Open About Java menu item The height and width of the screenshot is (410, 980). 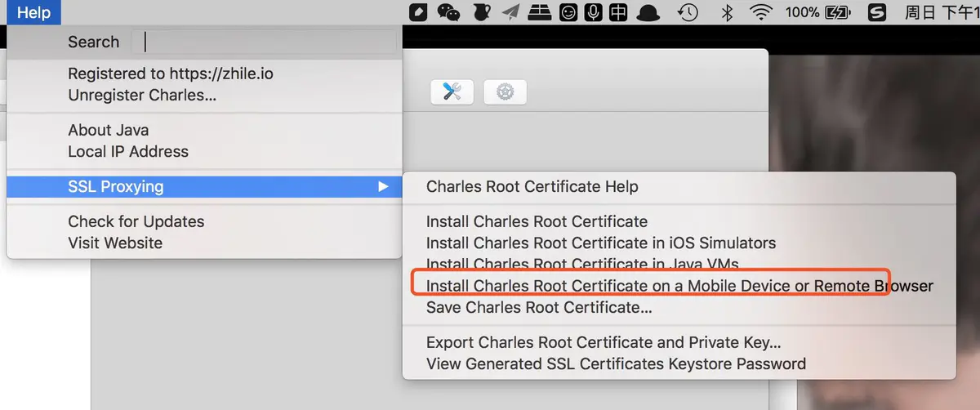point(109,130)
